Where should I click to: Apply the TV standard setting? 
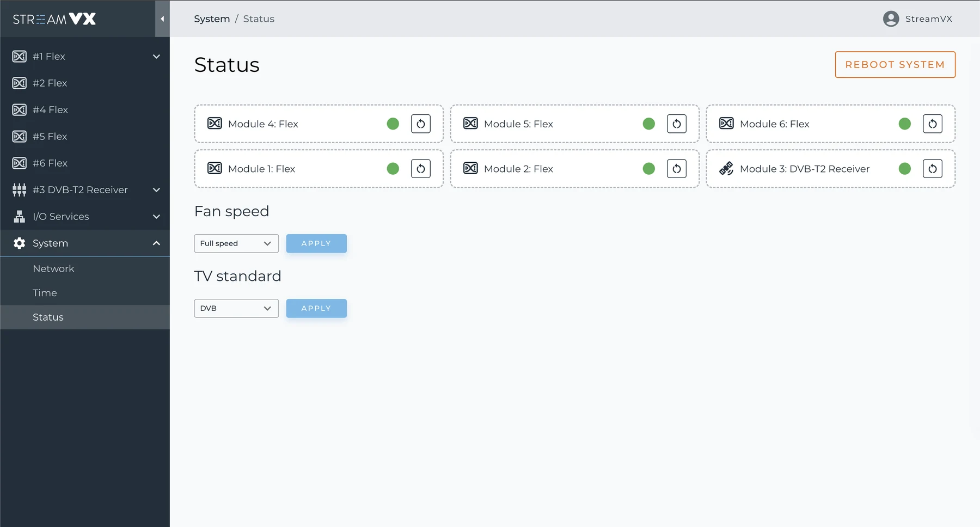316,308
